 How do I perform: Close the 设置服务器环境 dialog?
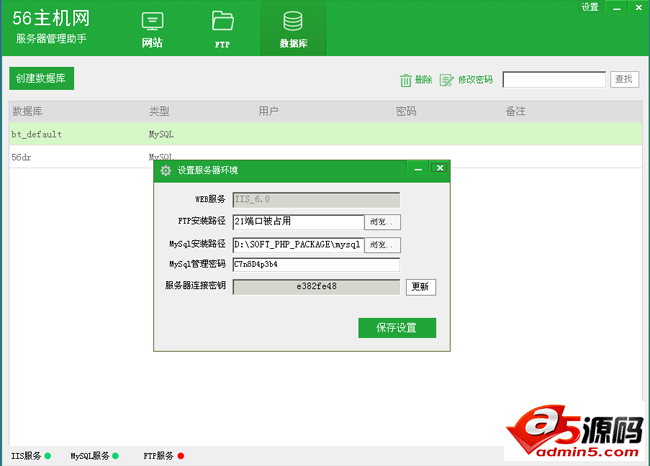coord(439,168)
